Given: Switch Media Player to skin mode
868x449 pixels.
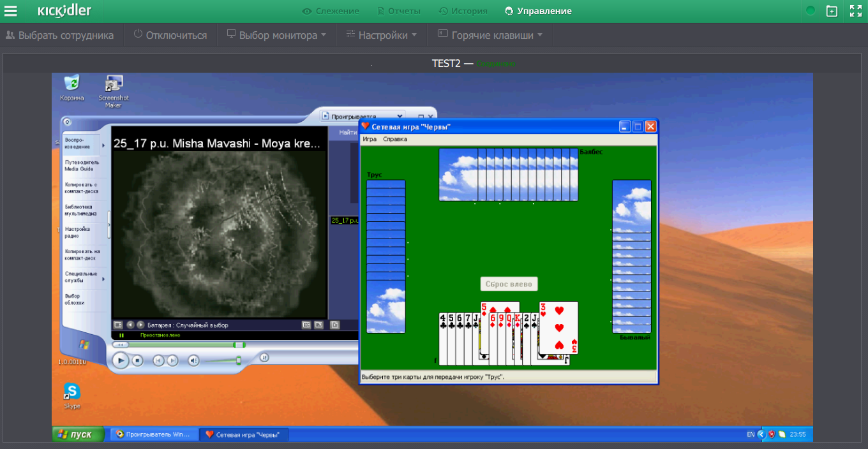Looking at the screenshot, I should 264,358.
